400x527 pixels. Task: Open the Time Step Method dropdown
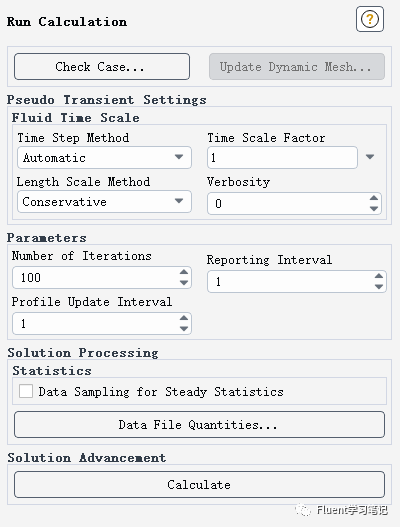tap(104, 157)
